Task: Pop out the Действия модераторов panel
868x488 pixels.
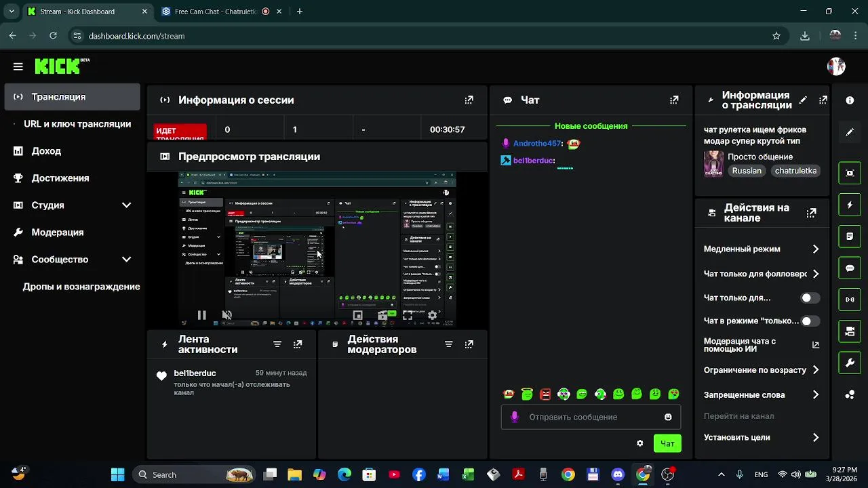Action: (x=469, y=344)
